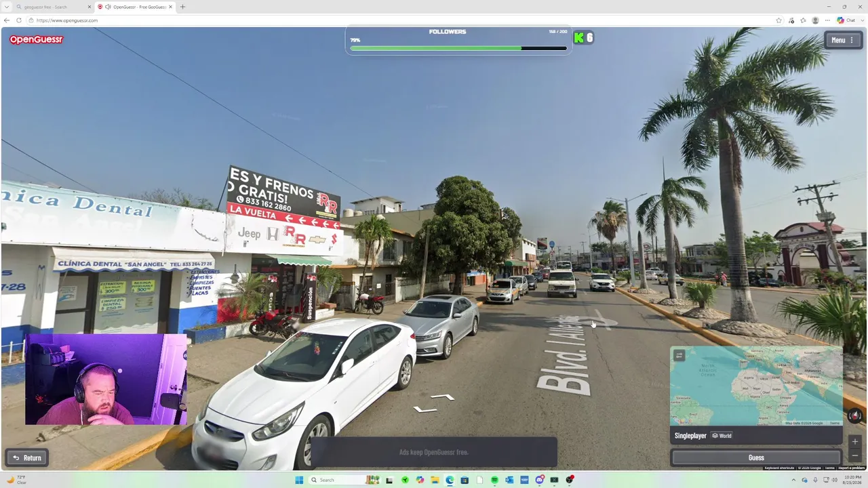Click the Keyboard shortcuts link

(x=779, y=468)
